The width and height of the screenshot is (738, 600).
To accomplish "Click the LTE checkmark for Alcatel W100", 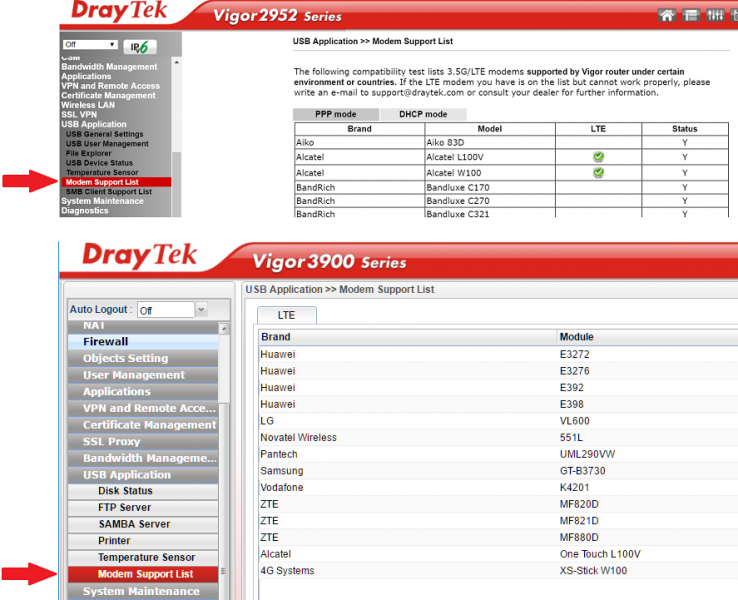I will [x=598, y=173].
